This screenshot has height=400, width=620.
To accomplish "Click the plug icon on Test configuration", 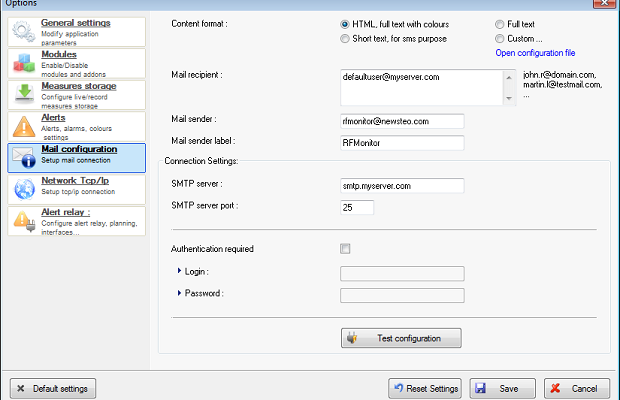I will [352, 338].
